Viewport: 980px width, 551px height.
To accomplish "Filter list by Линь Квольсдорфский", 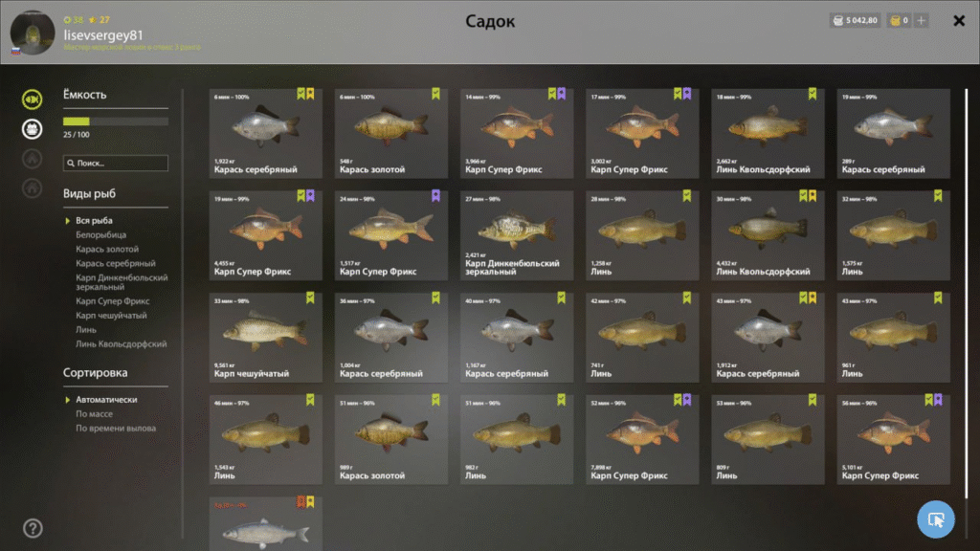I will [122, 344].
